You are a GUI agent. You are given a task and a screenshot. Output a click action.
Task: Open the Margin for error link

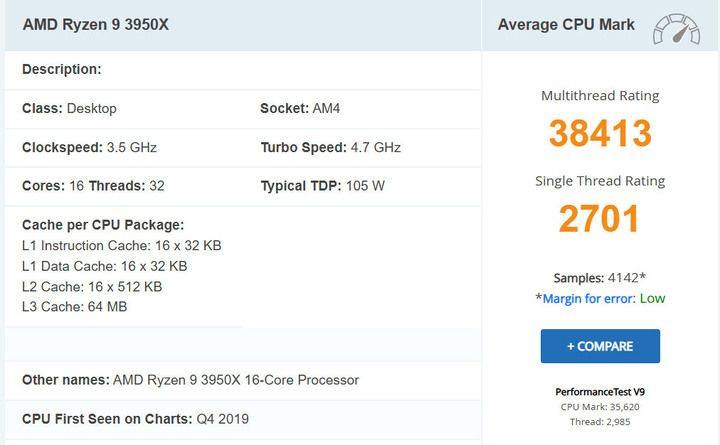(x=587, y=299)
